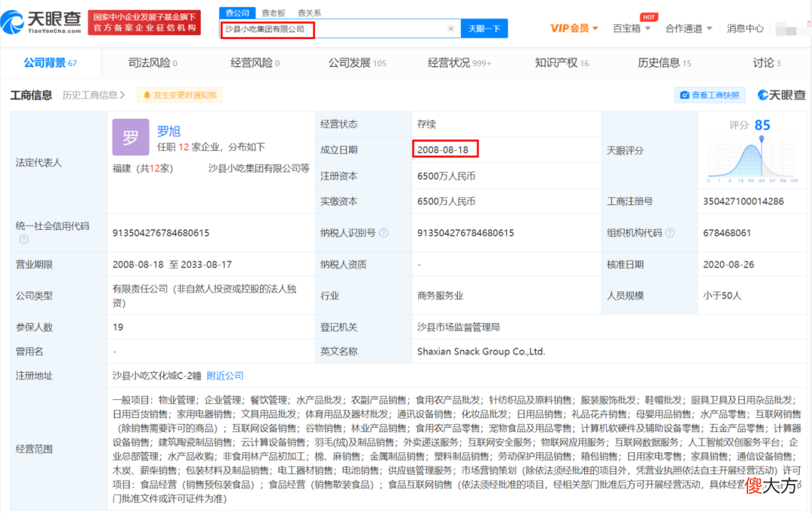Image resolution: width=812 pixels, height=514 pixels.
Task: Click 查看工商快照 camera button
Action: tap(710, 95)
